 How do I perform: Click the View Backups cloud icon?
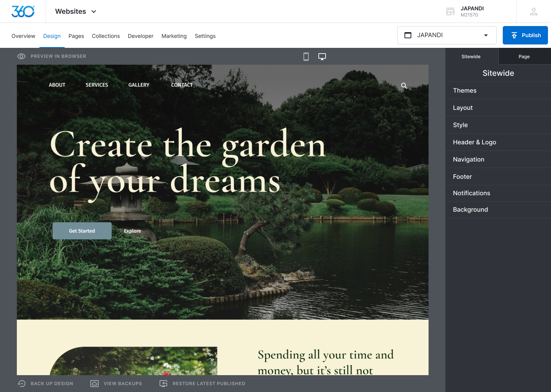coord(95,384)
